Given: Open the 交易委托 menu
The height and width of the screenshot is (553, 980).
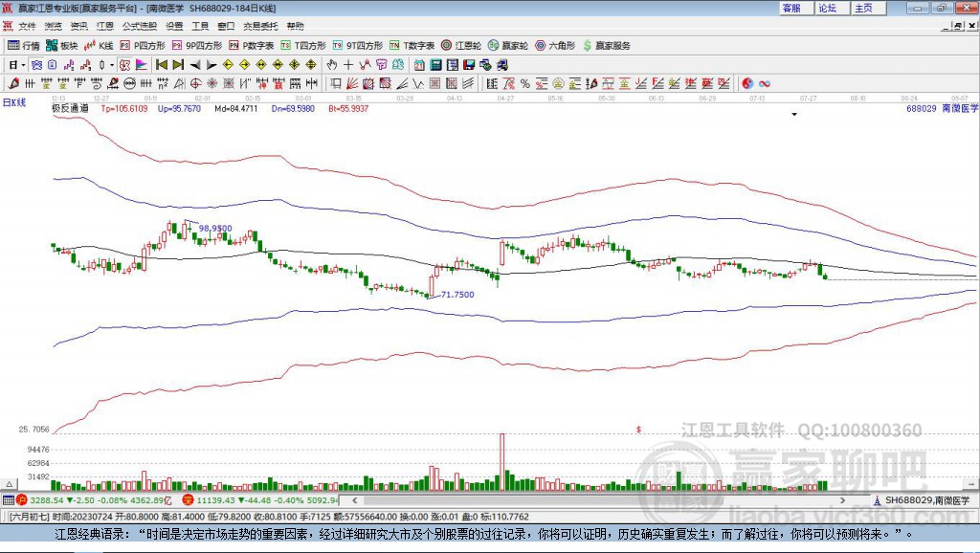Looking at the screenshot, I should pyautogui.click(x=260, y=26).
